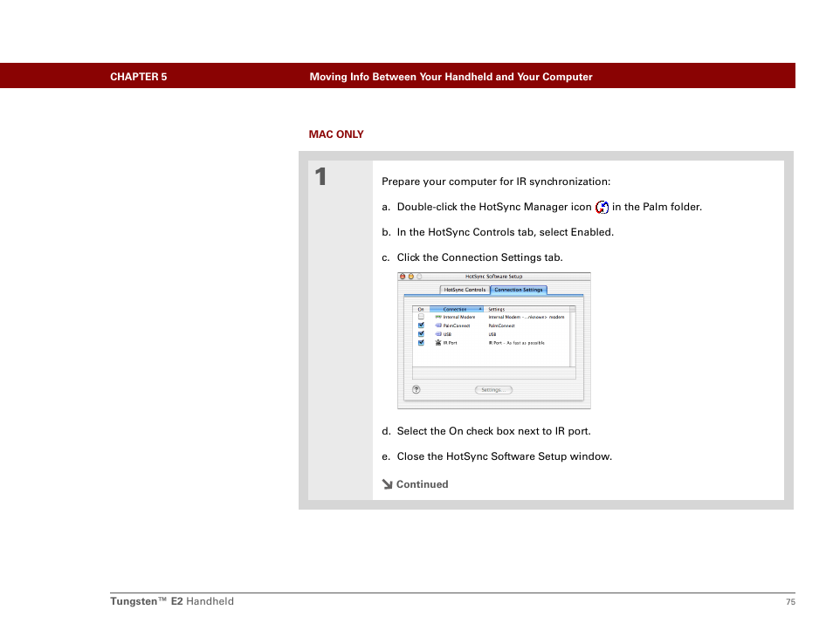Toggle the IR Port On checkbox
Image resolution: width=833 pixels, height=644 pixels.
point(421,342)
